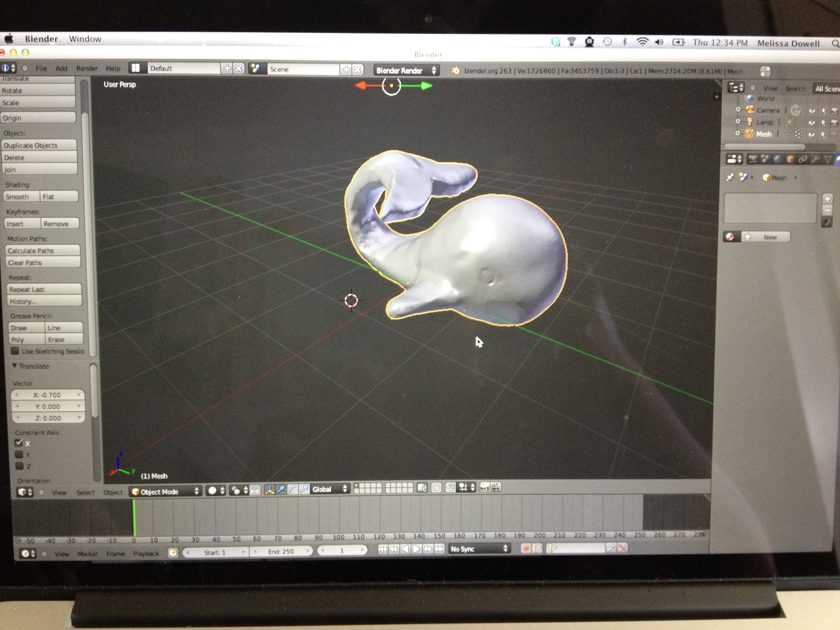Open the Scene properties tab icon
Viewport: 840px width, 630px height.
click(765, 159)
